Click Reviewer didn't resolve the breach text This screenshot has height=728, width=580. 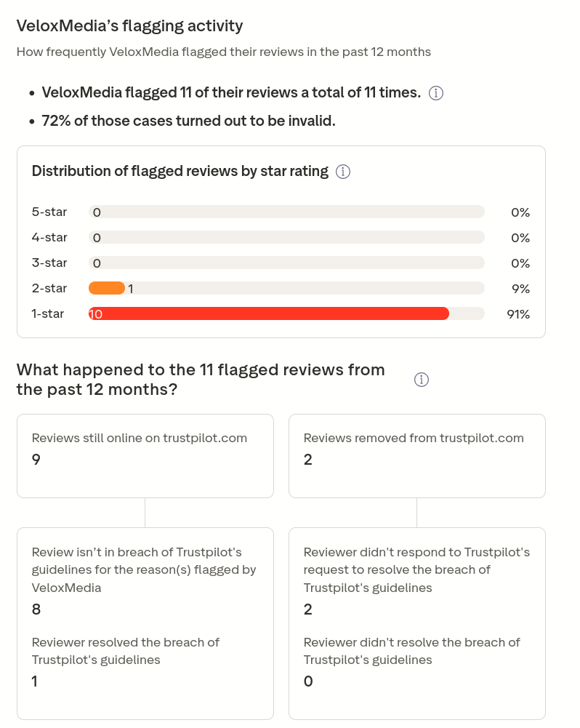pos(411,651)
